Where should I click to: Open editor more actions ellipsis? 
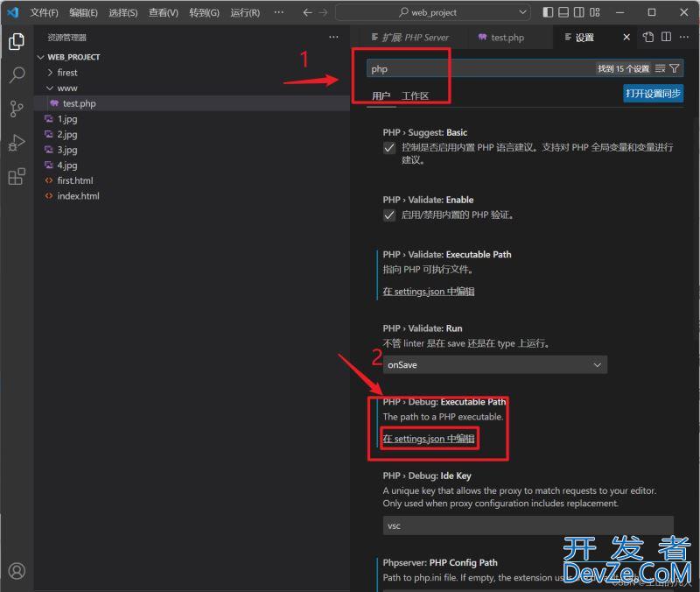(684, 37)
